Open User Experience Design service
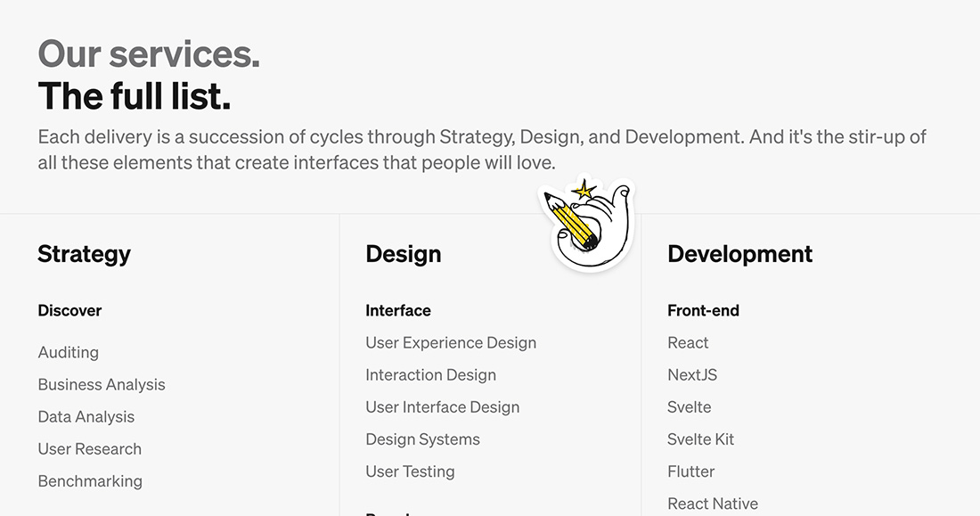The image size is (980, 516). point(451,343)
